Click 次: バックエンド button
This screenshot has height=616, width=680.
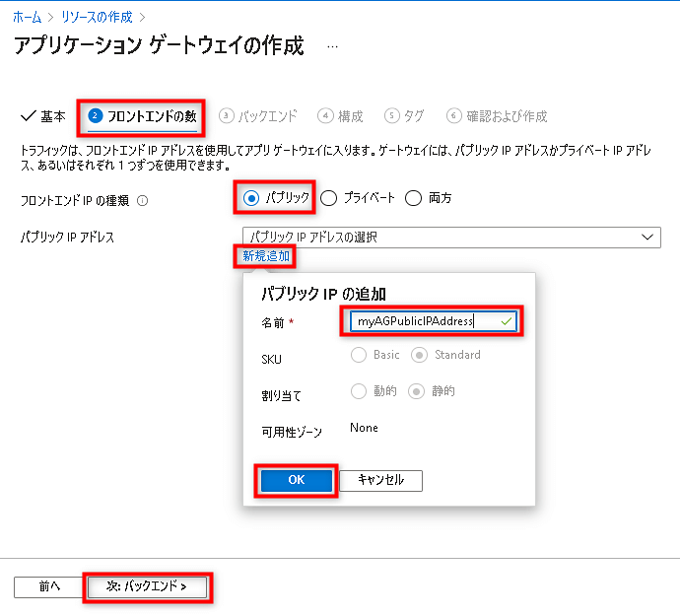147,587
